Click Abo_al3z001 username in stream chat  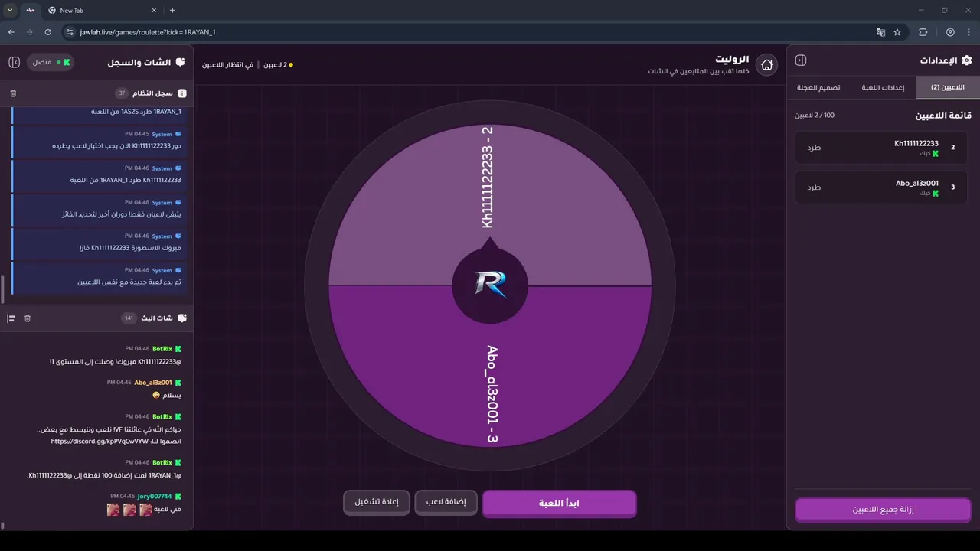tap(153, 383)
